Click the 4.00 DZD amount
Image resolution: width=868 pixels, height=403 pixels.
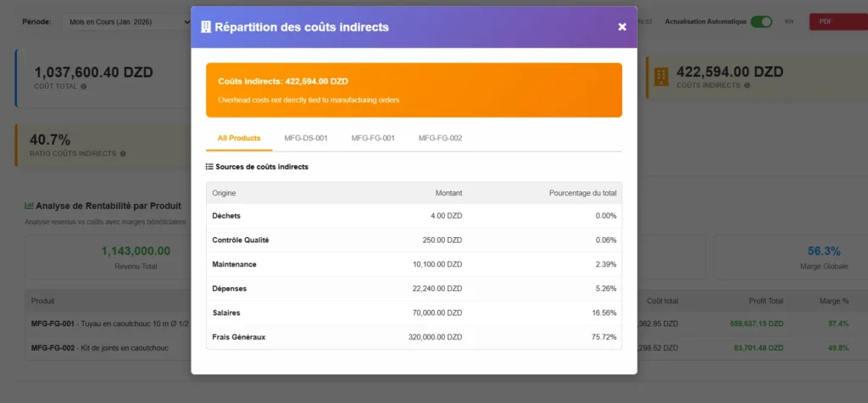(446, 216)
